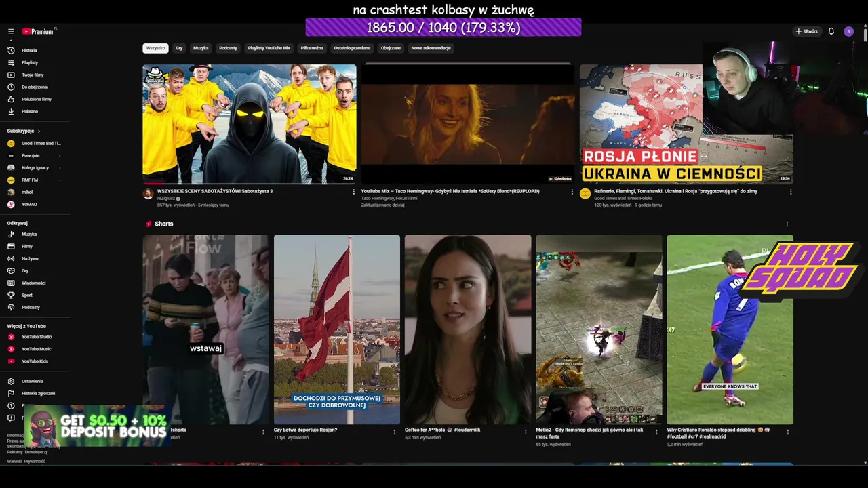Explore Muzyka in the sidebar
This screenshot has height=488, width=868.
(29, 234)
